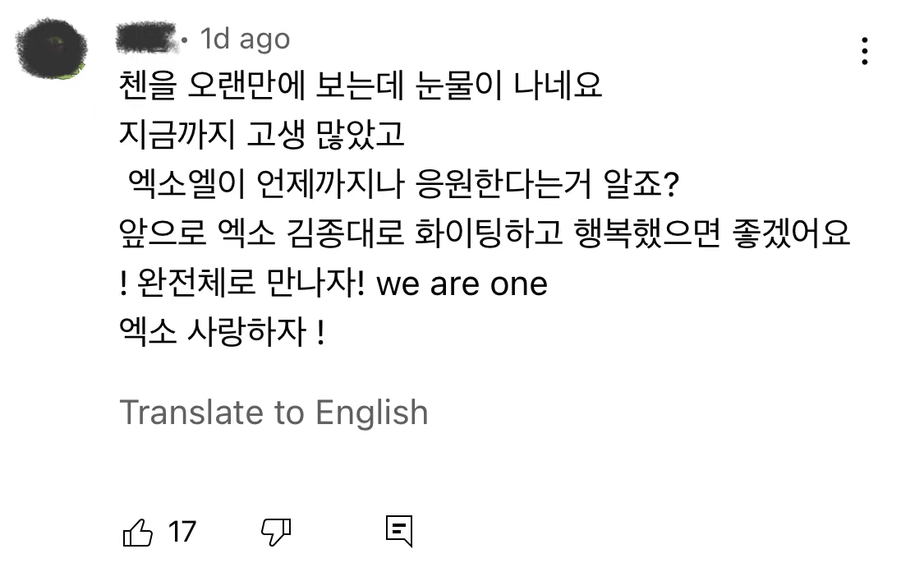924x586 pixels.
Task: Like the comment with thumbs up icon
Action: 137,533
